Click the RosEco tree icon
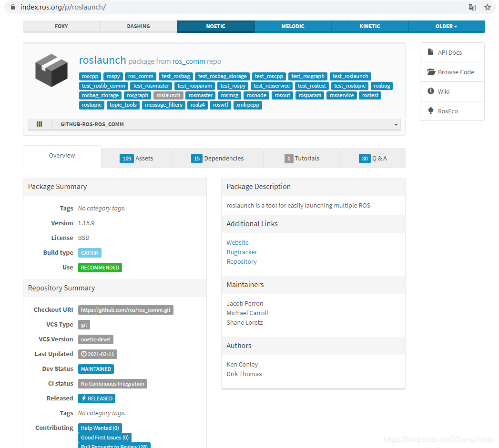499x448 pixels. 430,110
